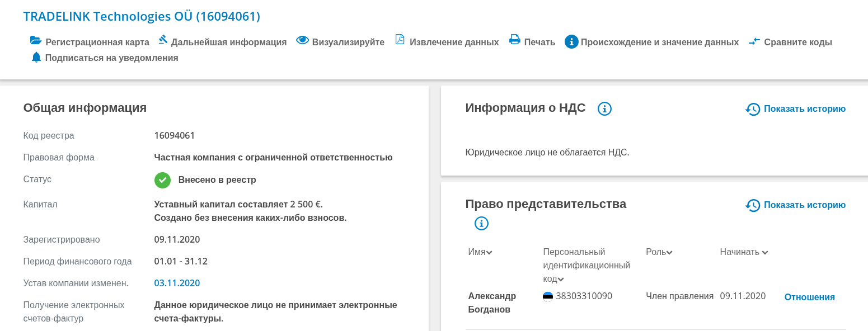Click the Право представительства info icon
Viewport: 868px width, 331px height.
(481, 223)
